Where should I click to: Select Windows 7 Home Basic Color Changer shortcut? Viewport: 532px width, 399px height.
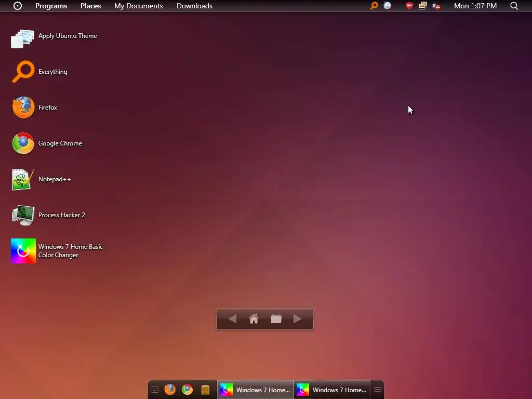point(57,251)
